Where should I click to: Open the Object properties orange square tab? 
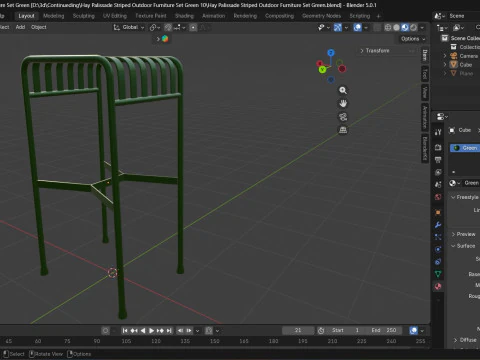[438, 212]
